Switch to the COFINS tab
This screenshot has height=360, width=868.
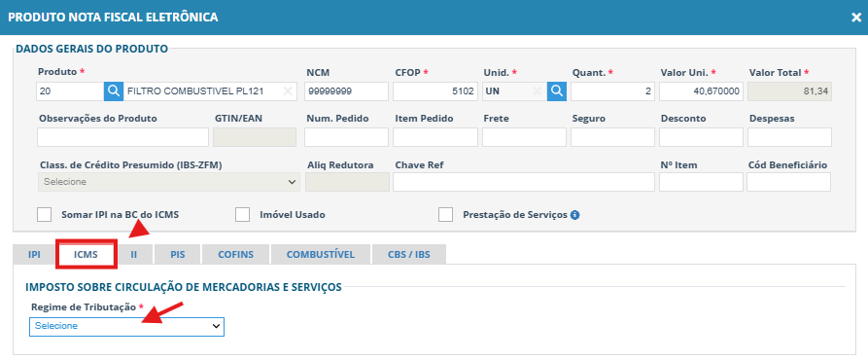[x=236, y=255]
